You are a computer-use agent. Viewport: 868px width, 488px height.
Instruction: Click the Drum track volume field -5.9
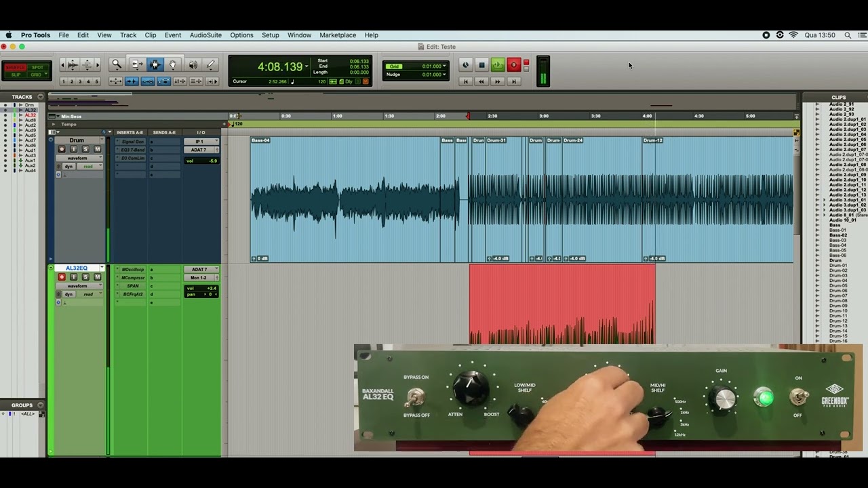point(201,161)
